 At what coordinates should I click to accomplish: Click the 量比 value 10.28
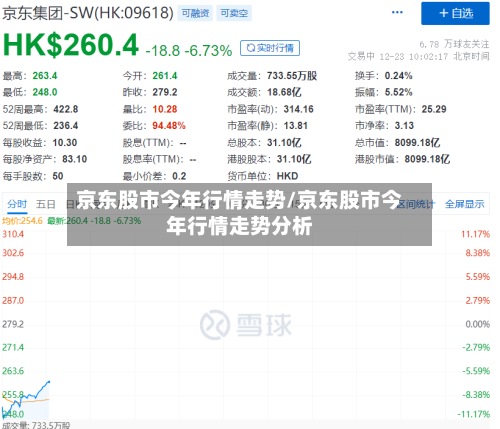[165, 109]
